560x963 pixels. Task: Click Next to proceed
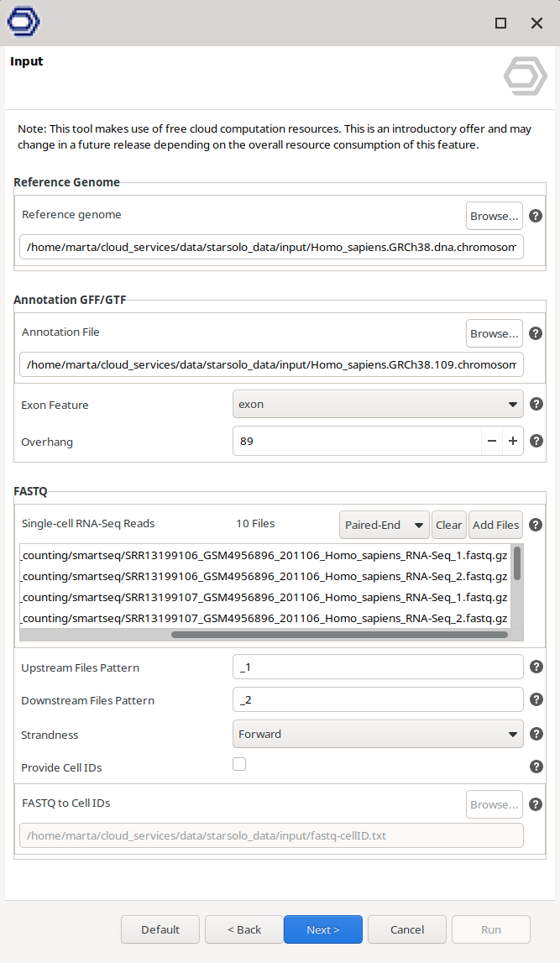click(x=323, y=929)
